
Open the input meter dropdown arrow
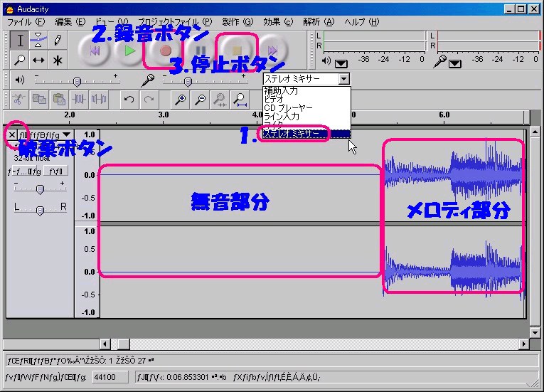click(x=455, y=63)
